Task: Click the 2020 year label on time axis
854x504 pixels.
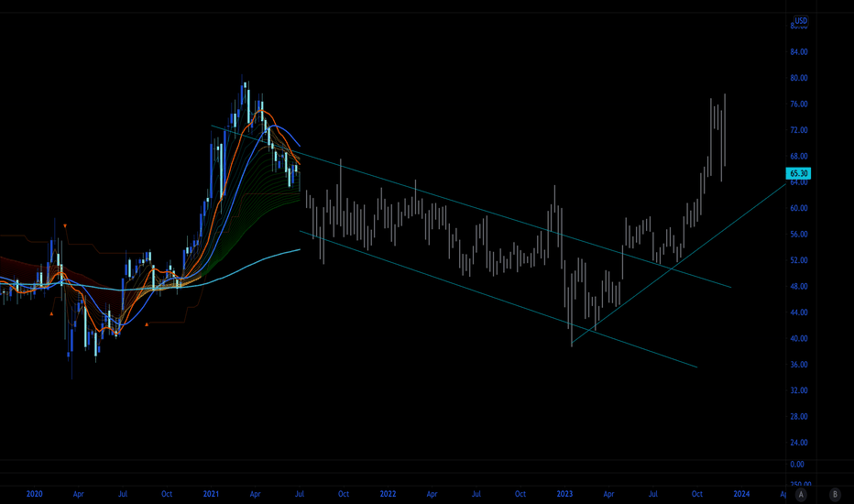Action: pyautogui.click(x=34, y=494)
